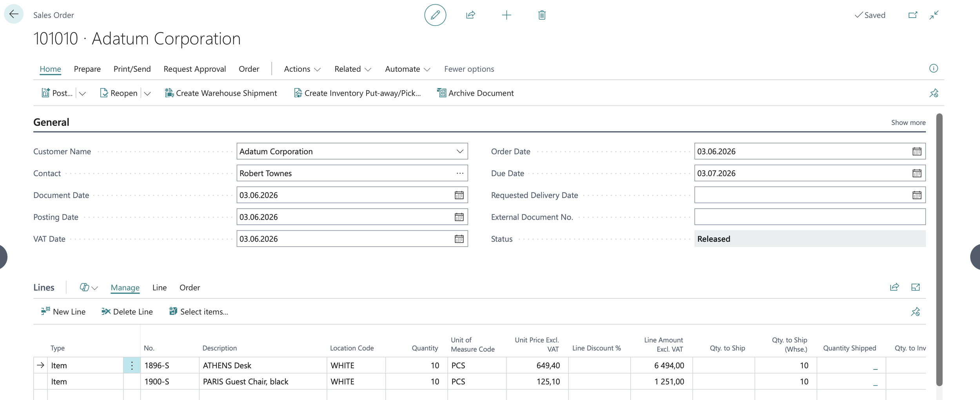
Task: Open Due Date calendar picker
Action: (916, 174)
